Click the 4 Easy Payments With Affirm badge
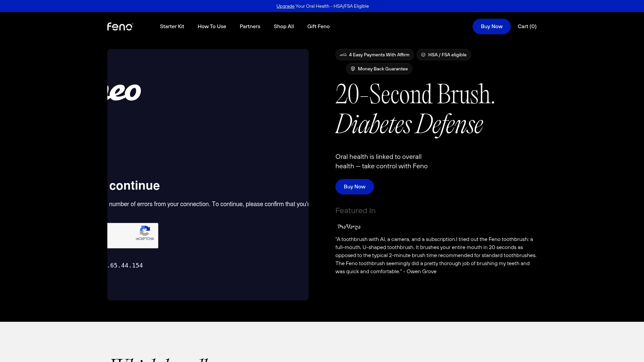The height and width of the screenshot is (362, 644). (375, 55)
